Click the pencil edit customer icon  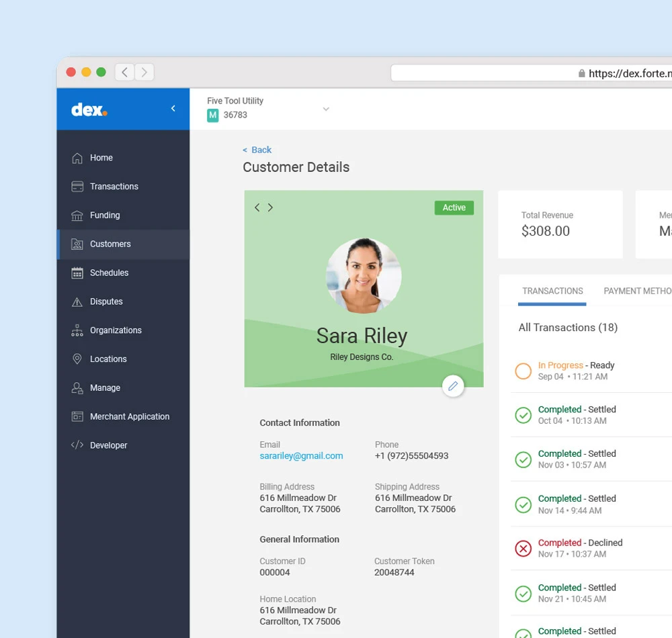pyautogui.click(x=453, y=386)
